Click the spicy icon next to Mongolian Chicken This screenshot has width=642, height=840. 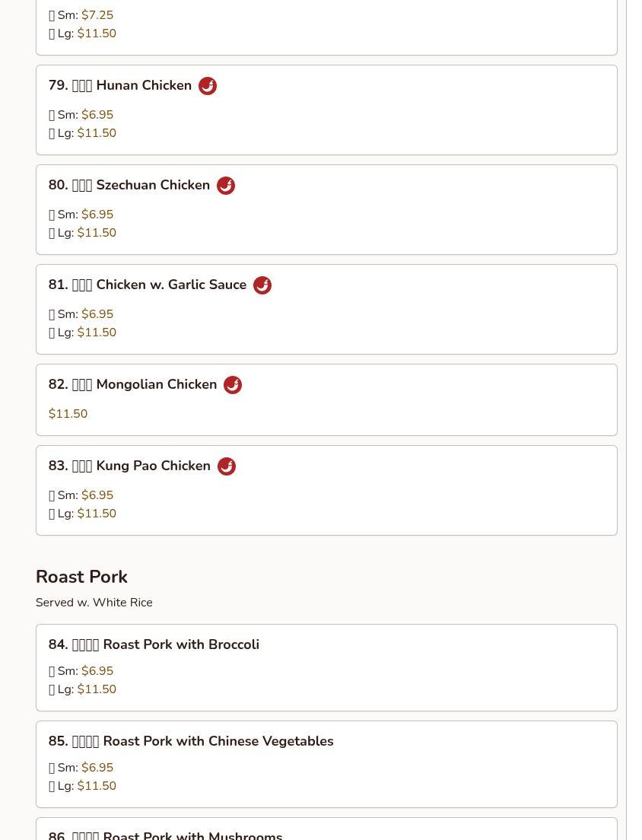click(x=233, y=385)
